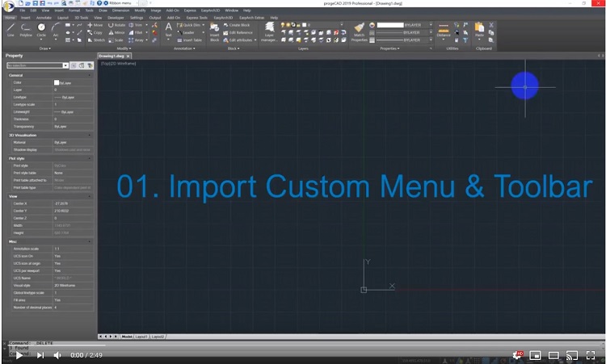Click the Scale tool
This screenshot has width=606, height=364.
tap(116, 40)
